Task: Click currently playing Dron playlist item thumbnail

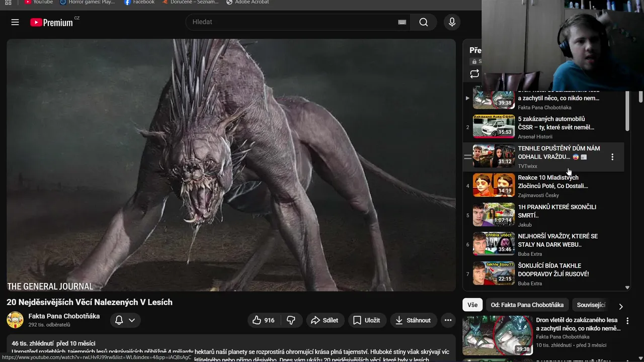Action: point(494,100)
